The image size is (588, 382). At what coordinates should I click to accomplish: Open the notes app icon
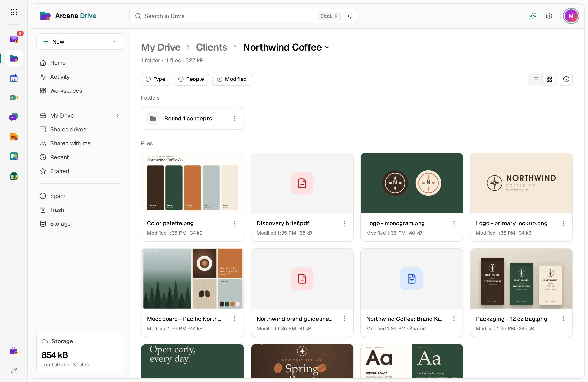[14, 137]
